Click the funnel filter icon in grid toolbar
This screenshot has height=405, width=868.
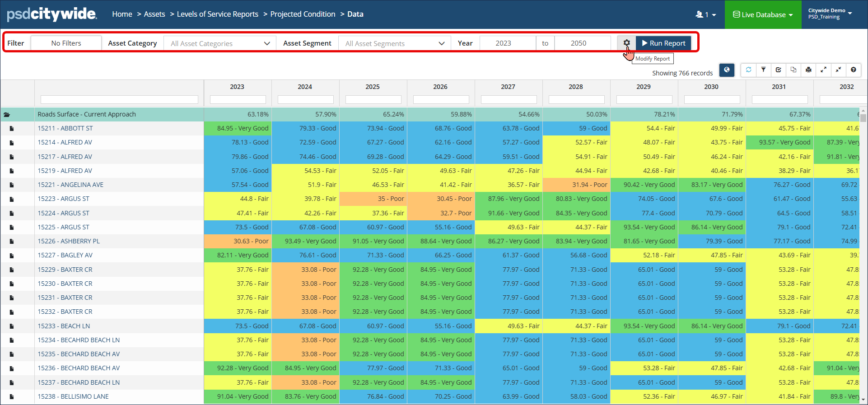coord(764,70)
